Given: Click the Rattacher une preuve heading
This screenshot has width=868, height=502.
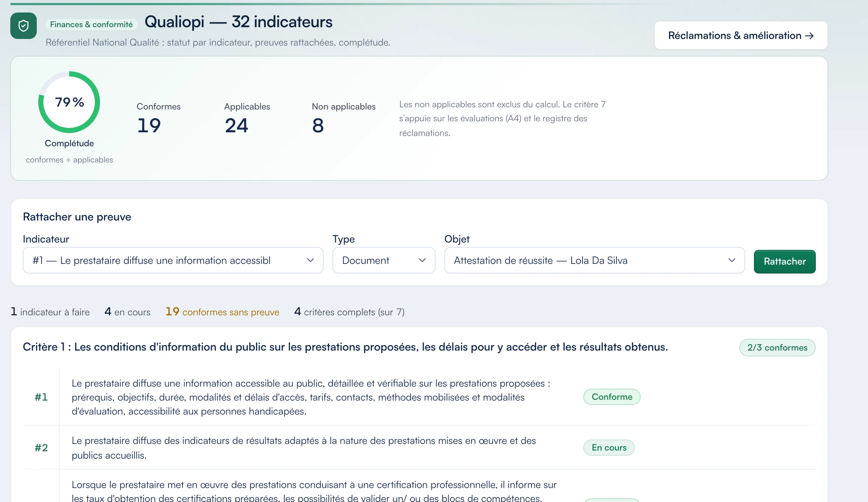Looking at the screenshot, I should point(77,217).
